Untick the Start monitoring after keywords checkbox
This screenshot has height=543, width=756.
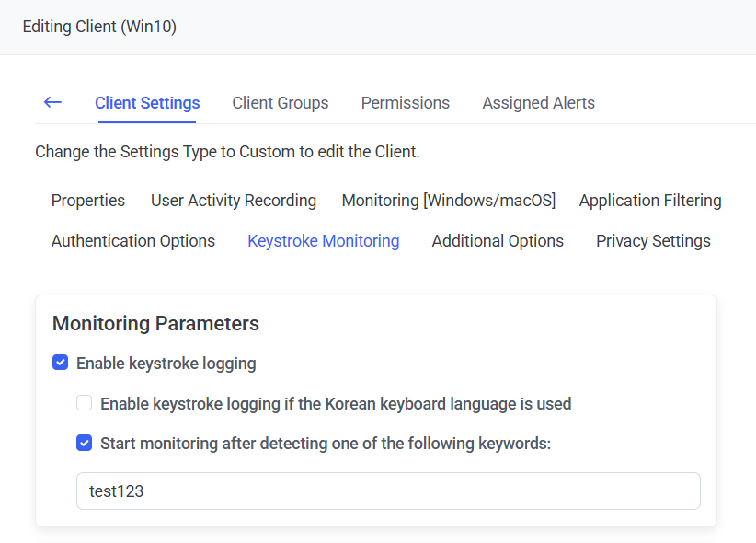[85, 444]
